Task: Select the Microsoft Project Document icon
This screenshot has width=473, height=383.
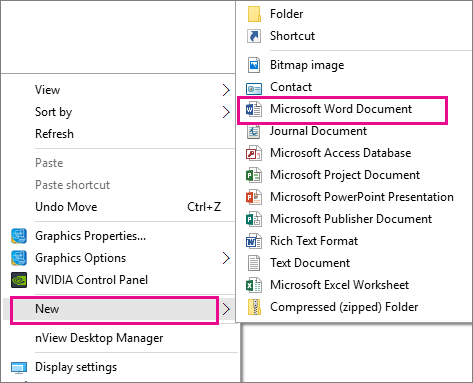Action: [254, 175]
